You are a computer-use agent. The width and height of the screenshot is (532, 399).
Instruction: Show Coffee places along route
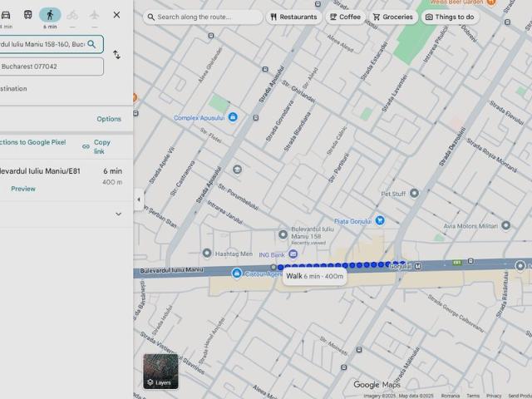pyautogui.click(x=345, y=17)
